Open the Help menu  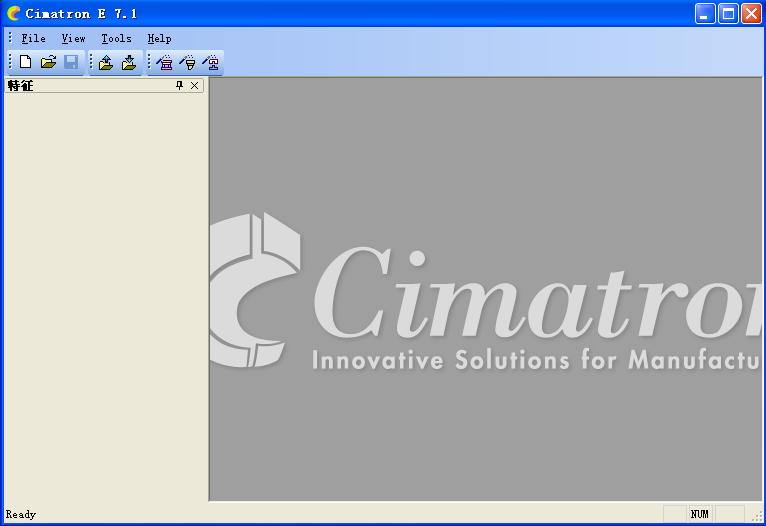(x=159, y=39)
